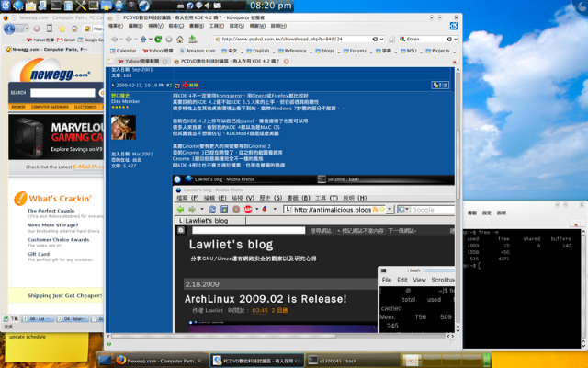This screenshot has width=588, height=368.
Task: Click the mail envelope folder icon in the top panel
Action: (30, 6)
